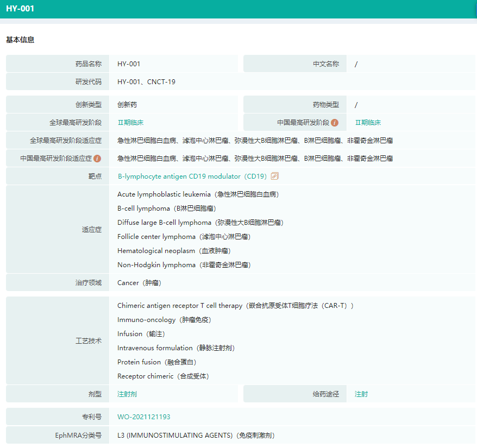Select the 研发代码 value HY-001、CNCT-19

146,82
